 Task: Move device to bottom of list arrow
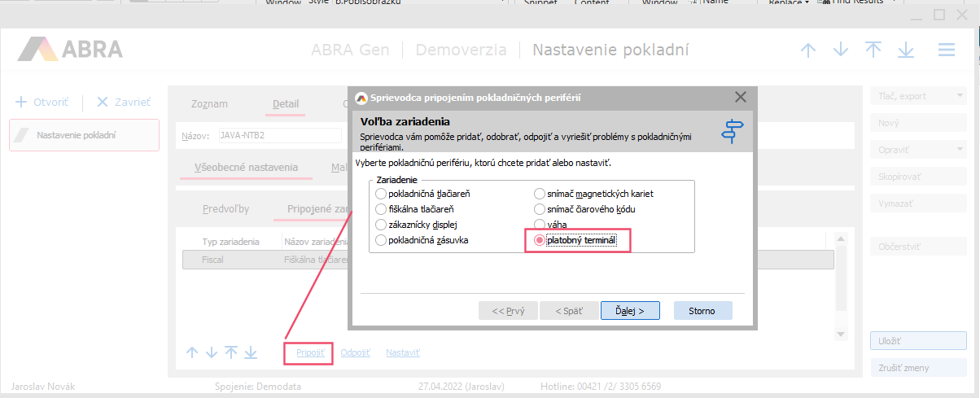click(251, 352)
